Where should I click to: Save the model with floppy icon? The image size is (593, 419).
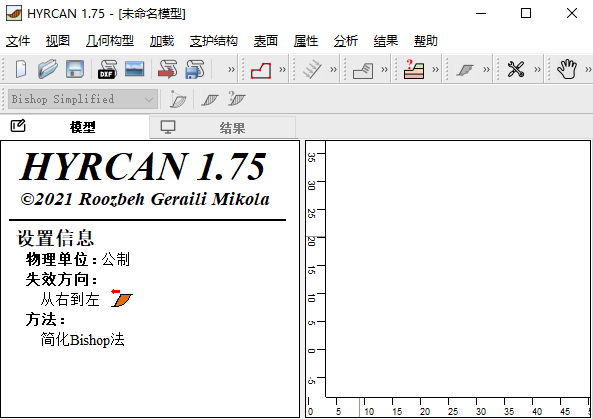pyautogui.click(x=75, y=69)
